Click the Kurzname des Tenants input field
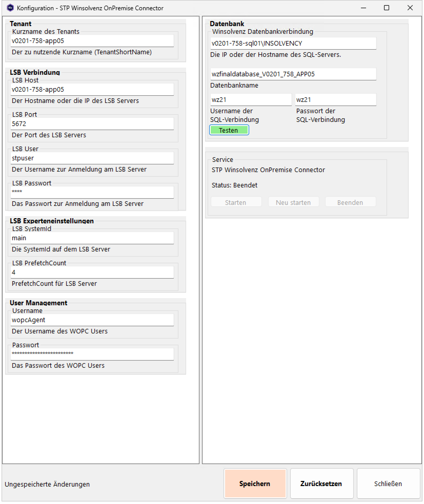 (92, 41)
